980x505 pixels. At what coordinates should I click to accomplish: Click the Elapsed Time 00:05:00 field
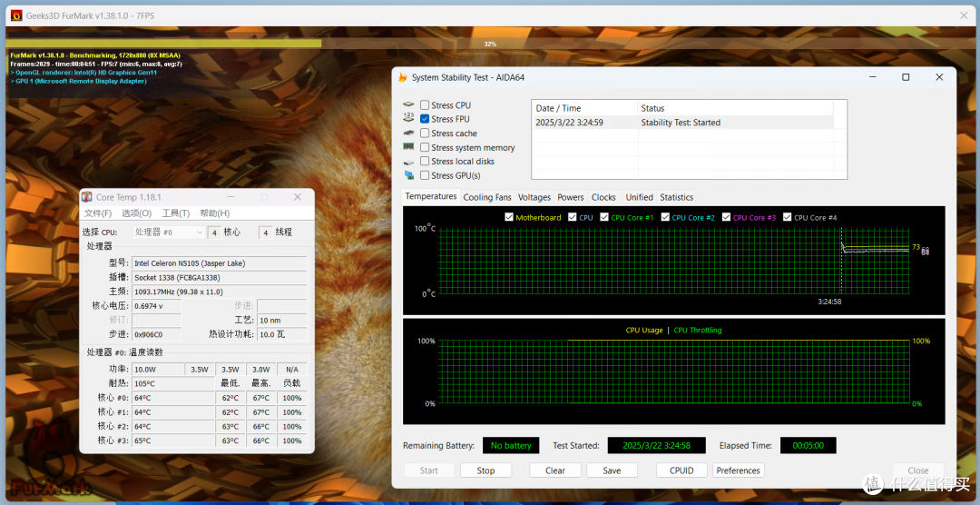808,446
